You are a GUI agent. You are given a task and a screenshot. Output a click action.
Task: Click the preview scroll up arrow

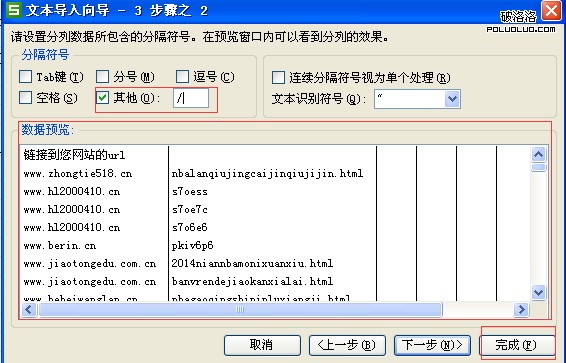tap(539, 155)
